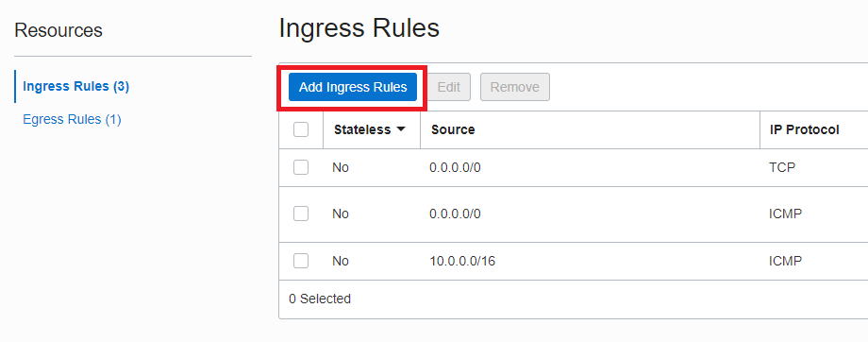Click the TCP protocol cell

pos(781,167)
